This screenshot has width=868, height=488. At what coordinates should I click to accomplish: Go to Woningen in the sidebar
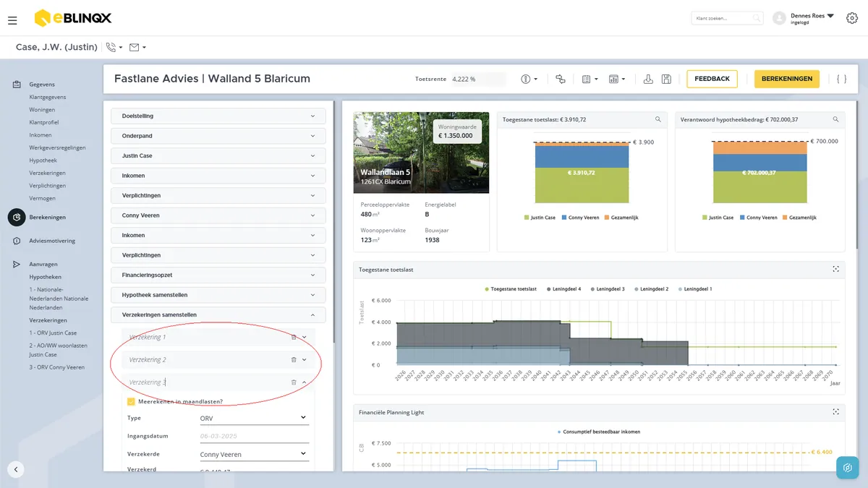pyautogui.click(x=42, y=110)
